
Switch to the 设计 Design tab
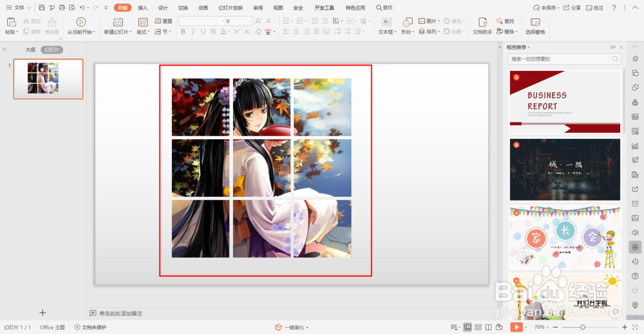[x=163, y=8]
